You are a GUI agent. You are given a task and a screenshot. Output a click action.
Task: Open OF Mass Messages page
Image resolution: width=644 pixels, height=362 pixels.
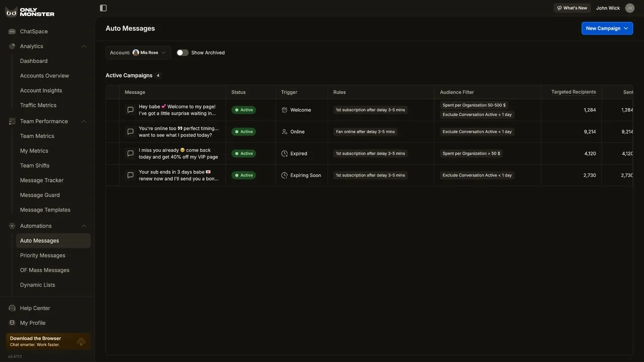pyautogui.click(x=45, y=270)
